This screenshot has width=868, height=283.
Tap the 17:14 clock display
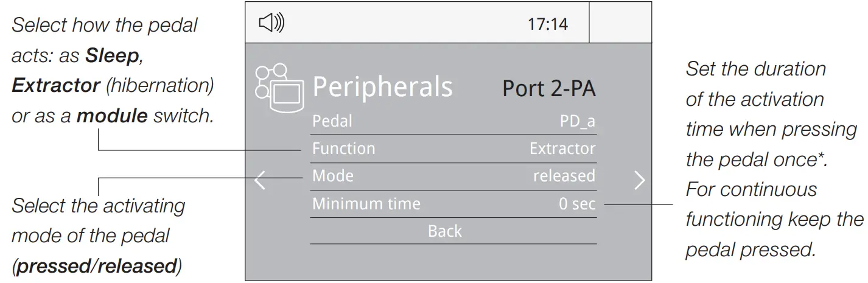tap(547, 24)
